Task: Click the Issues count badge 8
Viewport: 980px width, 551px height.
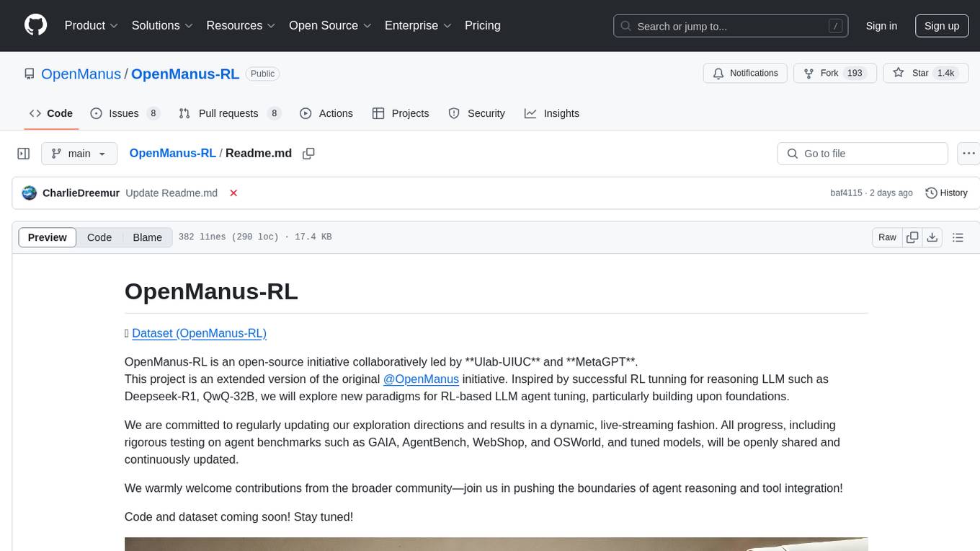Action: [153, 113]
